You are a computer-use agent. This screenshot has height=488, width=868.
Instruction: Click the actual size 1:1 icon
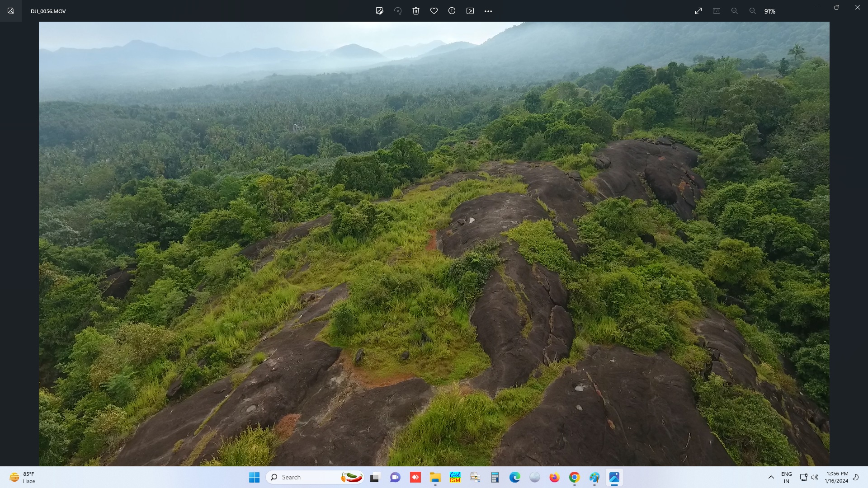coord(717,11)
